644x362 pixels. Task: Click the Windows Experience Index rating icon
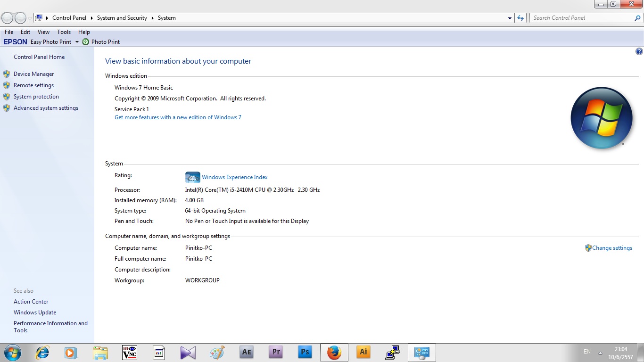[x=193, y=177]
